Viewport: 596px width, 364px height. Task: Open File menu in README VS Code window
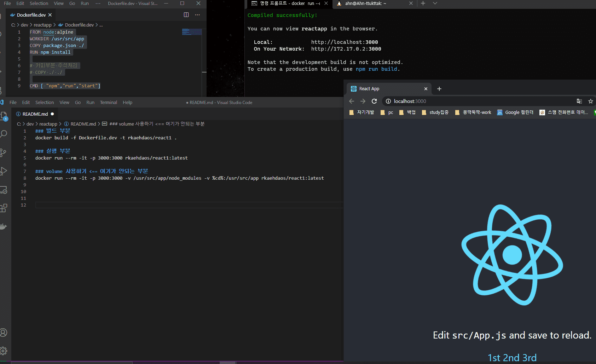point(13,102)
